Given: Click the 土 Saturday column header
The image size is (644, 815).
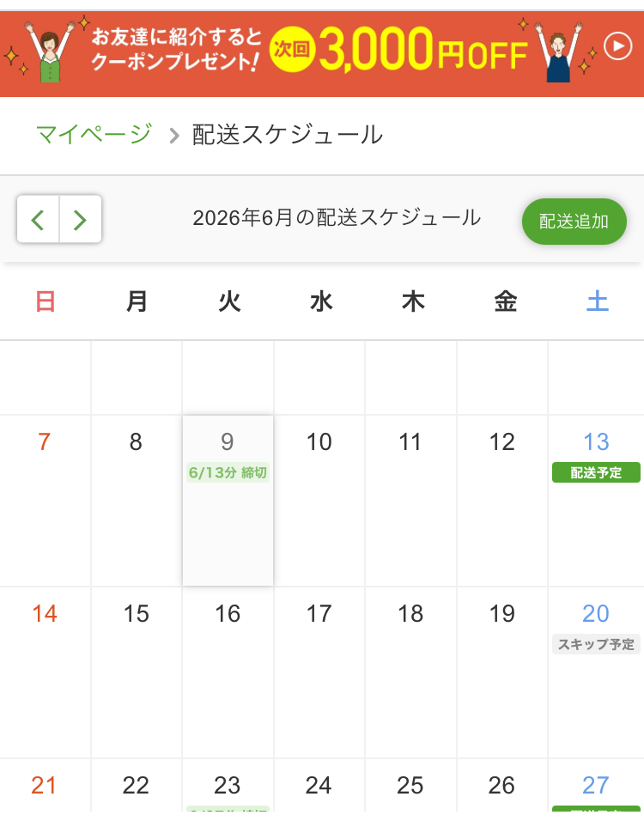Looking at the screenshot, I should (x=598, y=301).
